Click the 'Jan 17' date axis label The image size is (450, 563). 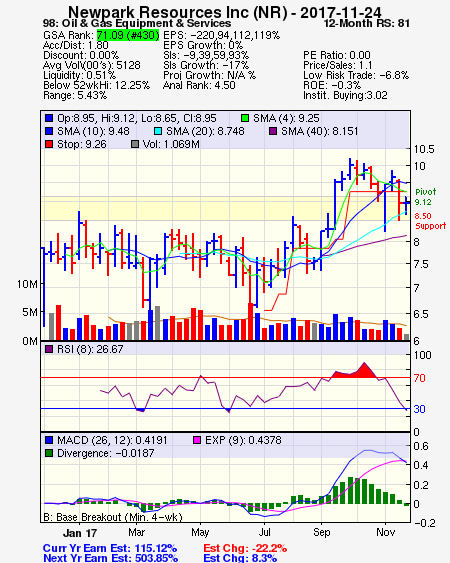[x=80, y=533]
